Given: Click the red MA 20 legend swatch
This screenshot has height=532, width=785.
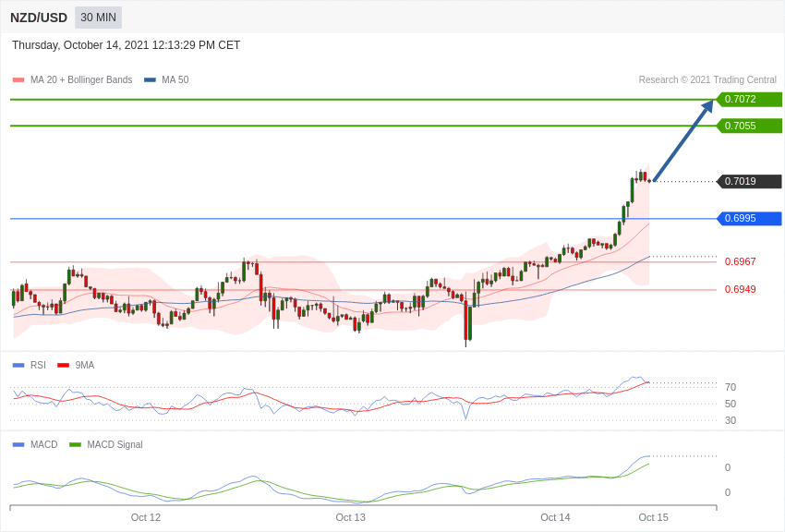Looking at the screenshot, I should pos(18,80).
